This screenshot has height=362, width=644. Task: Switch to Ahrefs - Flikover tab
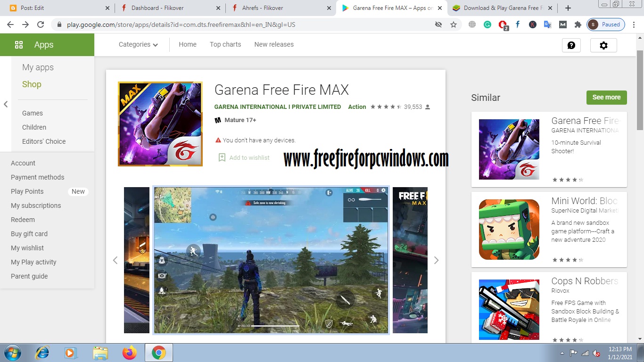coord(280,8)
